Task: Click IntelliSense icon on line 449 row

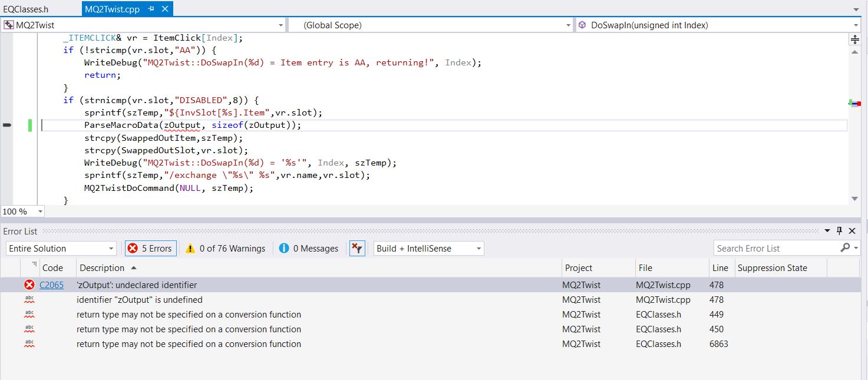Action: (29, 315)
